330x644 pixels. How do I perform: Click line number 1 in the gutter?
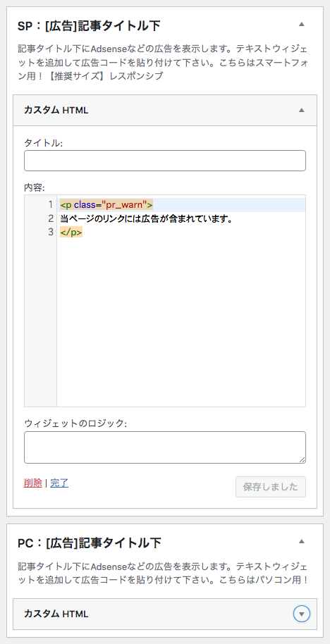point(51,204)
